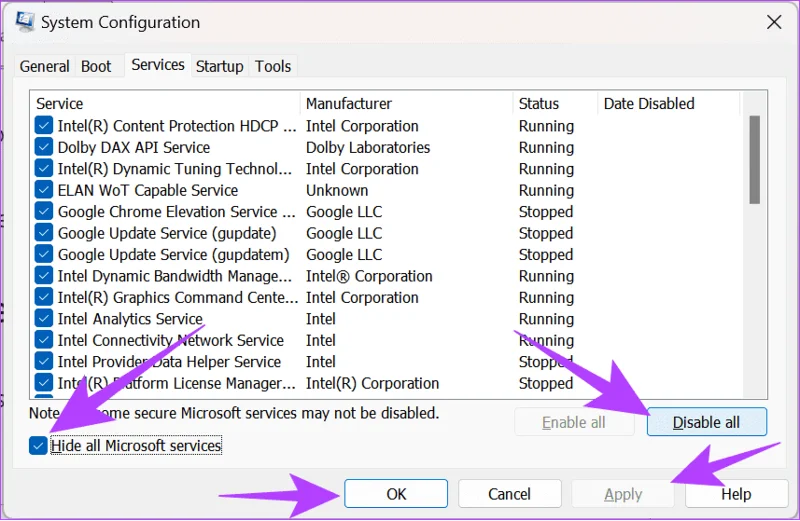Switch to the General tab
This screenshot has height=521, width=800.
coord(44,66)
